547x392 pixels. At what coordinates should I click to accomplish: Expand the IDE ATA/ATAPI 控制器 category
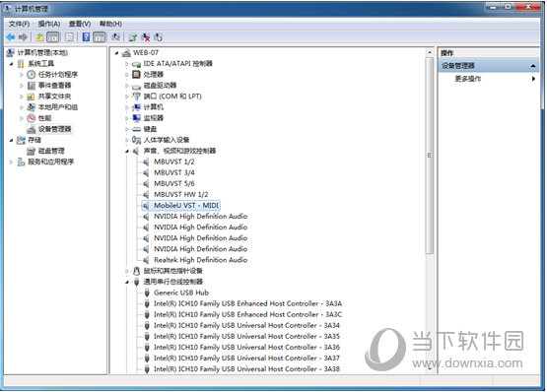click(127, 64)
